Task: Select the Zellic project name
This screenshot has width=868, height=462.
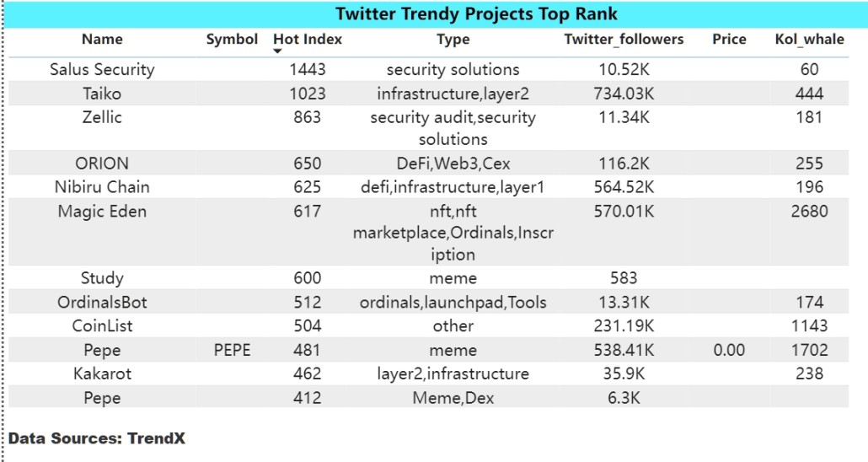Action: tap(102, 117)
